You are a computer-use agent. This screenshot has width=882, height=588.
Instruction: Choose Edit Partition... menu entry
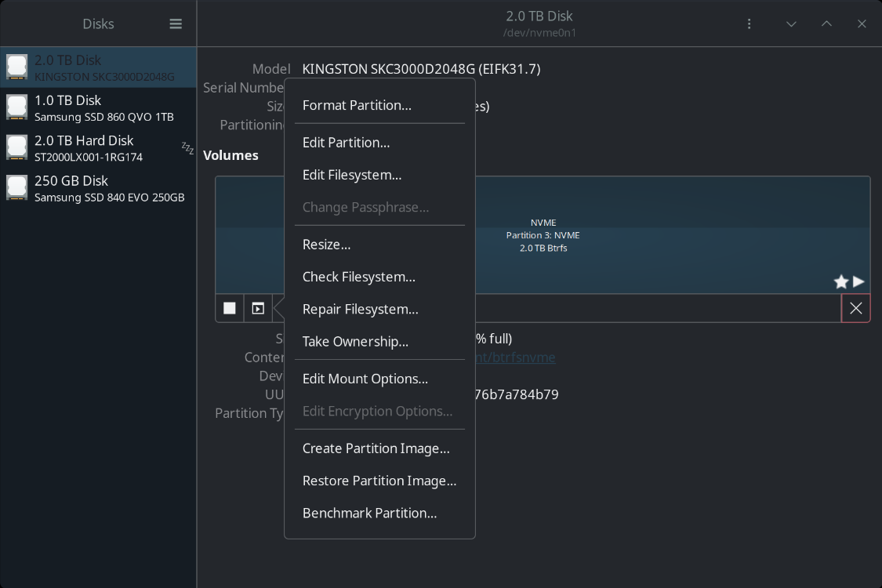[379, 143]
